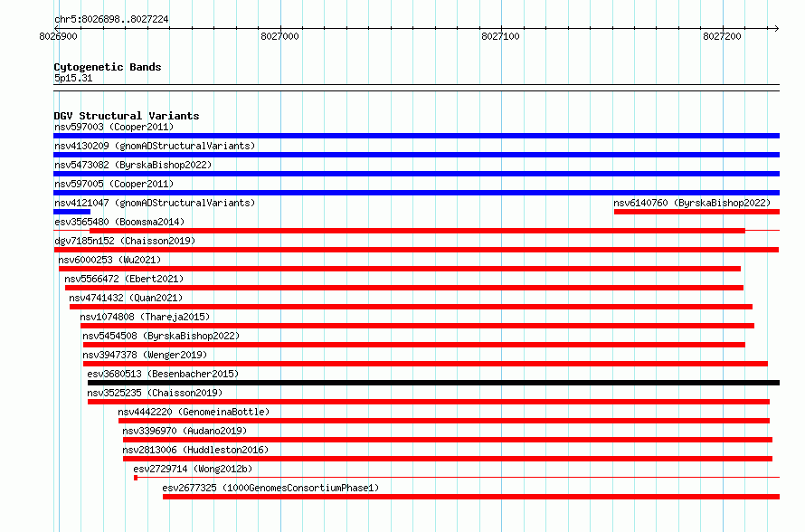
Task: Select the red bar of nsv3525235
Action: click(429, 402)
